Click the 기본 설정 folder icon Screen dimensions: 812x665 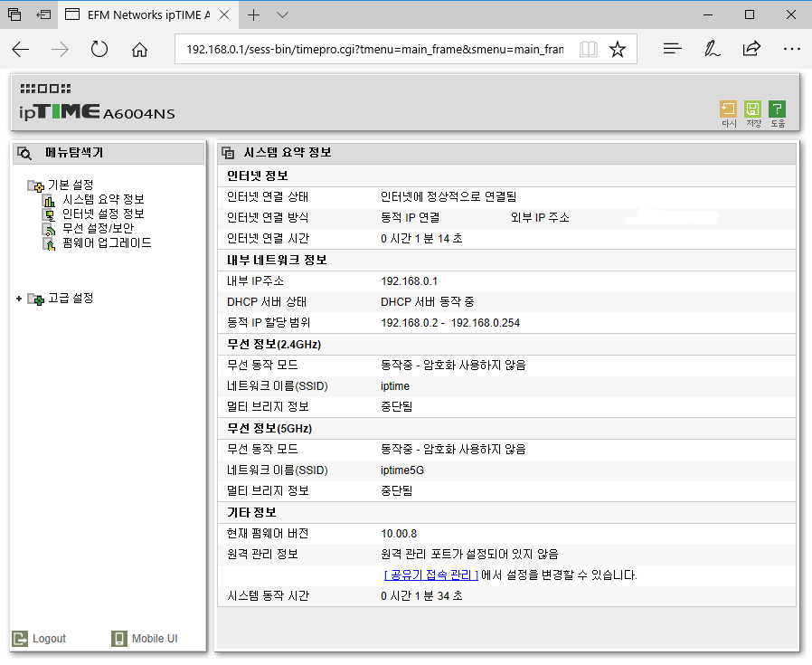point(36,185)
